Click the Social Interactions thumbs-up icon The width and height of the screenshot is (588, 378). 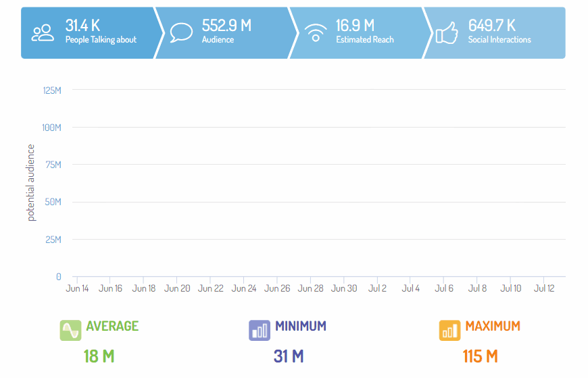click(x=447, y=32)
